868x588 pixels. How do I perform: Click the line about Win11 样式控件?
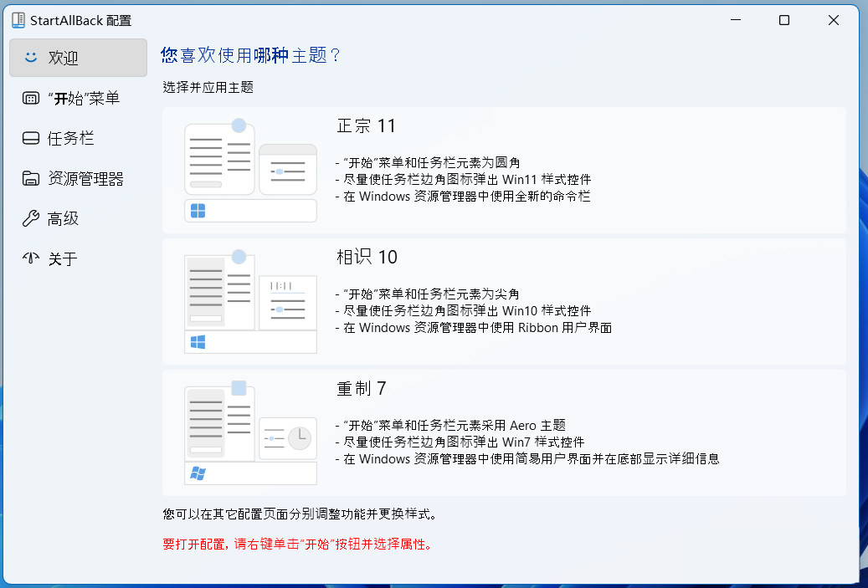click(464, 179)
